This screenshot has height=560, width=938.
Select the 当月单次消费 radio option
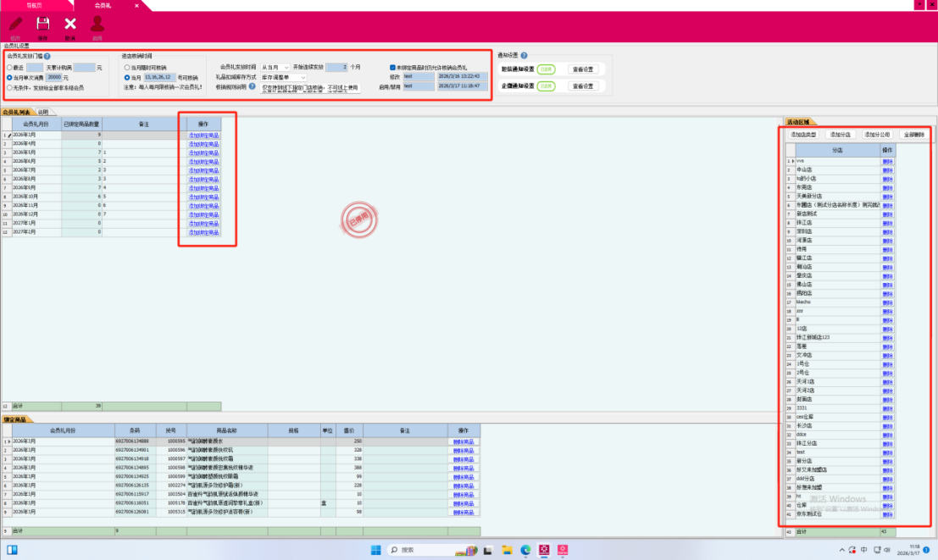point(9,77)
